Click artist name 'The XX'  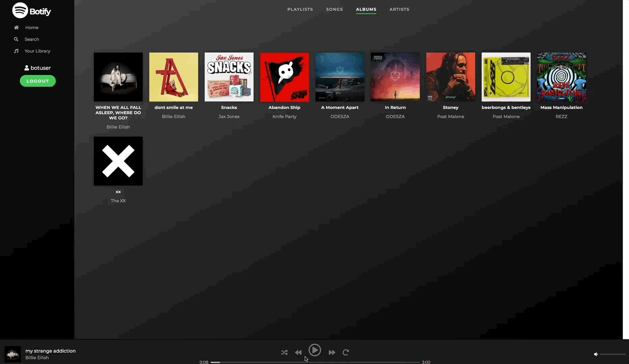118,201
